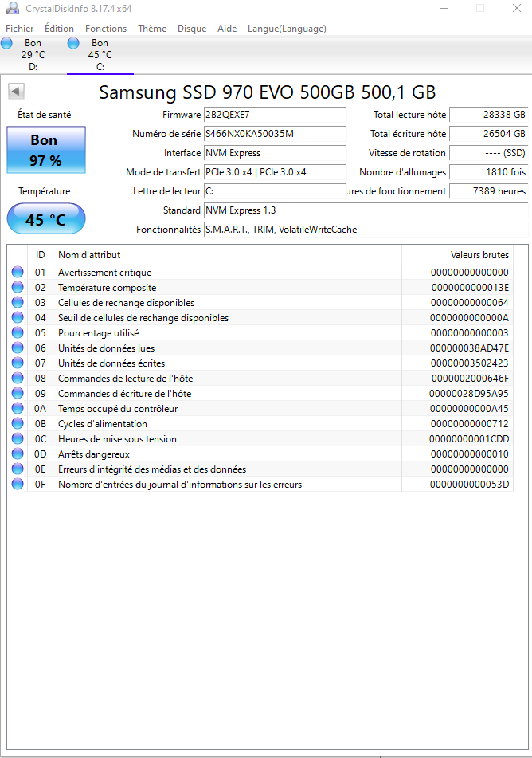This screenshot has width=532, height=758.
Task: Switch to the D: drive tab
Action: coord(33,55)
